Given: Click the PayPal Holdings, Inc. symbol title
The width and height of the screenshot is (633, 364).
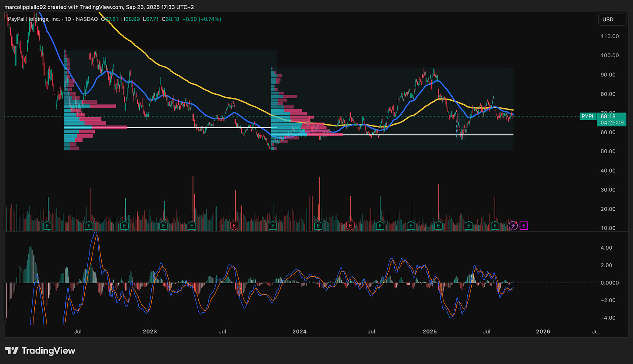Looking at the screenshot, I should (34, 19).
